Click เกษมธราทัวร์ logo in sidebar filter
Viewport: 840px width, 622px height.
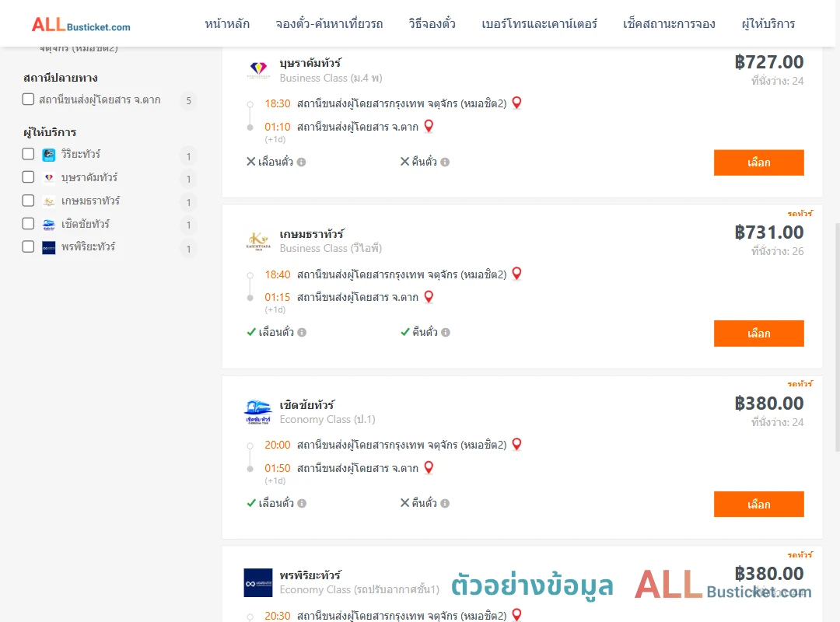(x=49, y=201)
